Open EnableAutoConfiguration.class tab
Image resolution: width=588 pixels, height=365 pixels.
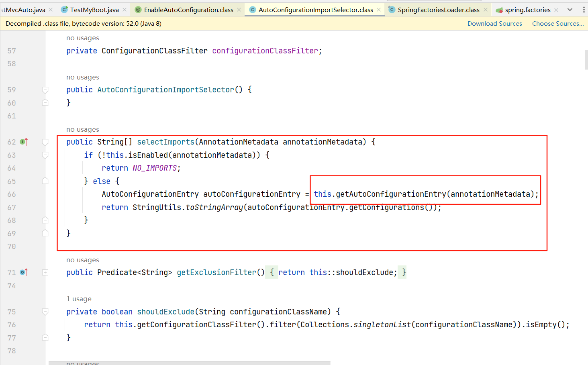point(188,10)
